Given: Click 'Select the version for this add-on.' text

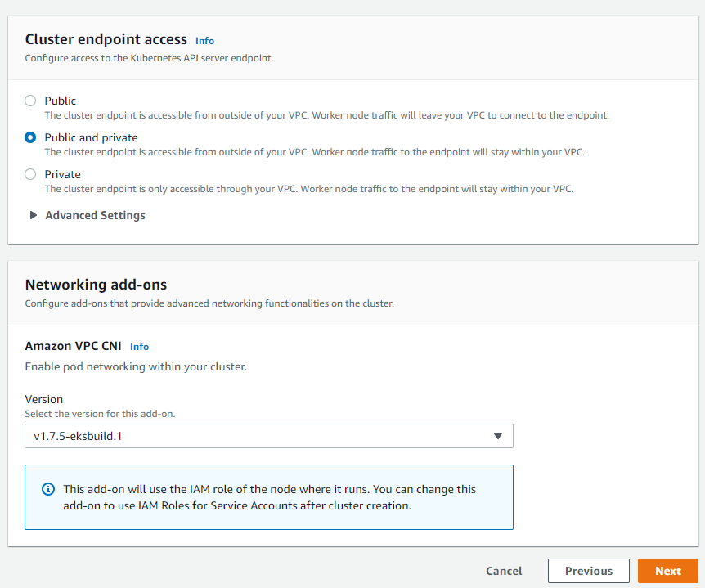Looking at the screenshot, I should [100, 414].
